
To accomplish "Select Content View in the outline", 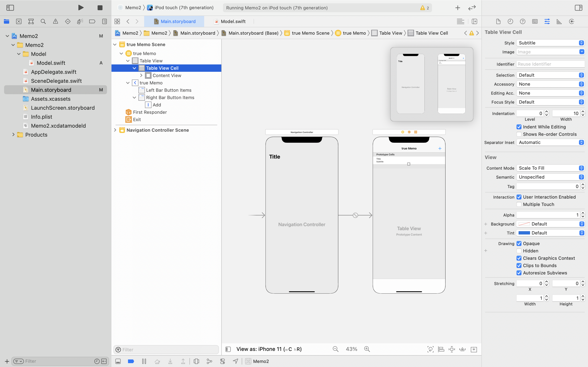I will (167, 75).
